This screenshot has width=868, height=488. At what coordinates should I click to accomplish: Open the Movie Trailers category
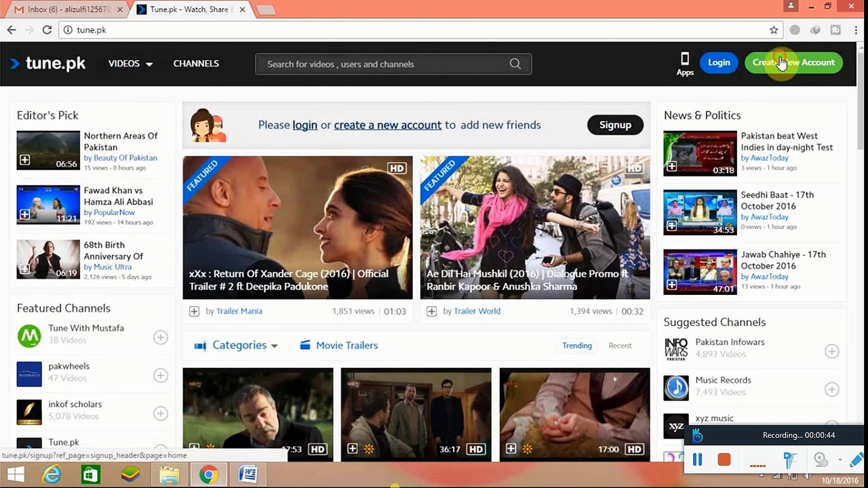(338, 345)
